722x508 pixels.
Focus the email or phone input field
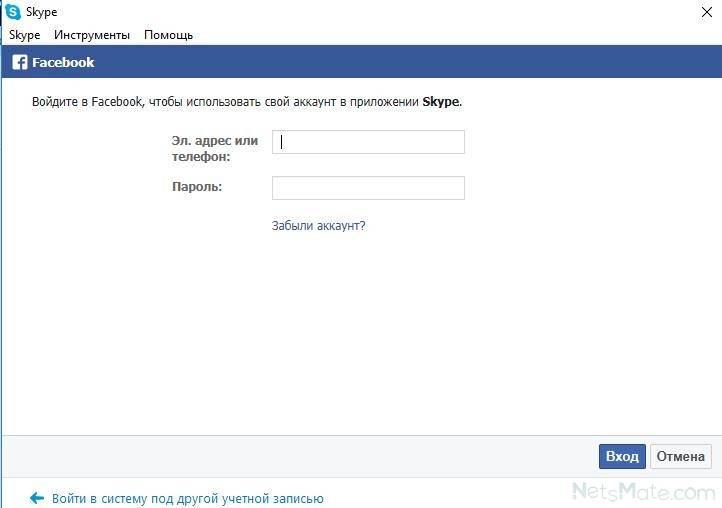(x=368, y=142)
